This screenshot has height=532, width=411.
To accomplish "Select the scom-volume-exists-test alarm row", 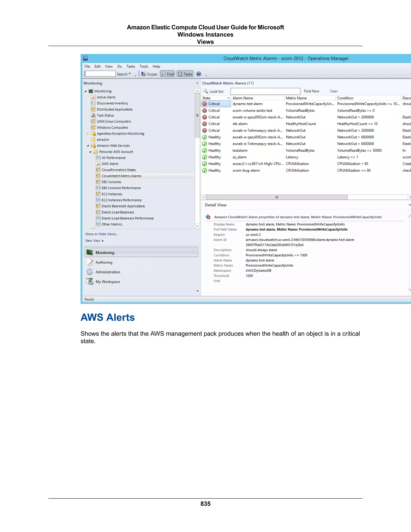I will 306,111.
